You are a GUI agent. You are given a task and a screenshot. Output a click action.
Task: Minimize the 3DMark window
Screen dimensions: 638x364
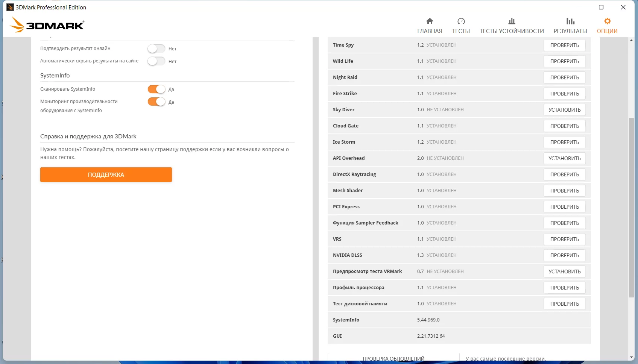(x=579, y=7)
